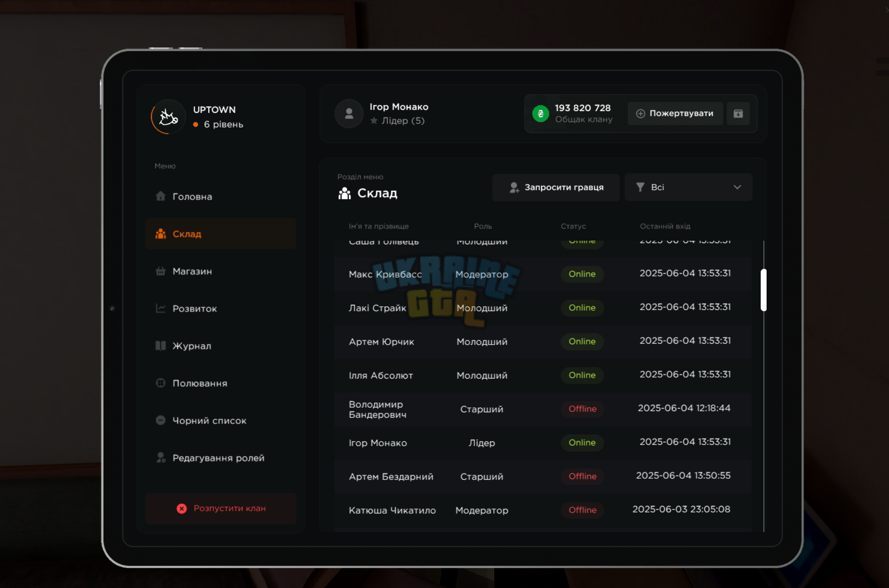Click the Offline badge for Володимир Бандерович
This screenshot has height=588, width=889.
pos(582,409)
